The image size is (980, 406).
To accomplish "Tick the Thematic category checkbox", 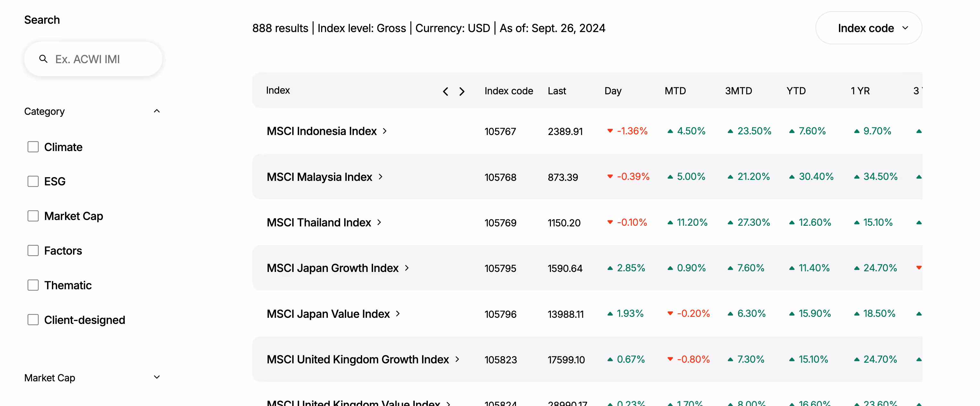I will [x=33, y=285].
